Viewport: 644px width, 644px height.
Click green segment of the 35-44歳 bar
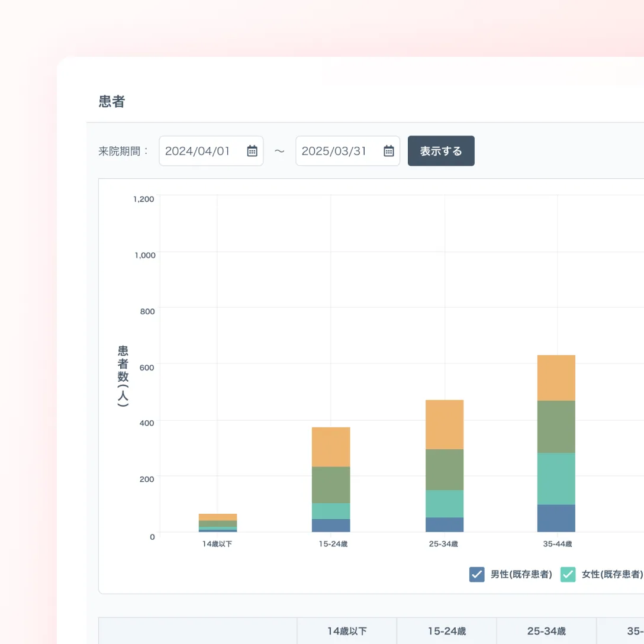point(556,427)
